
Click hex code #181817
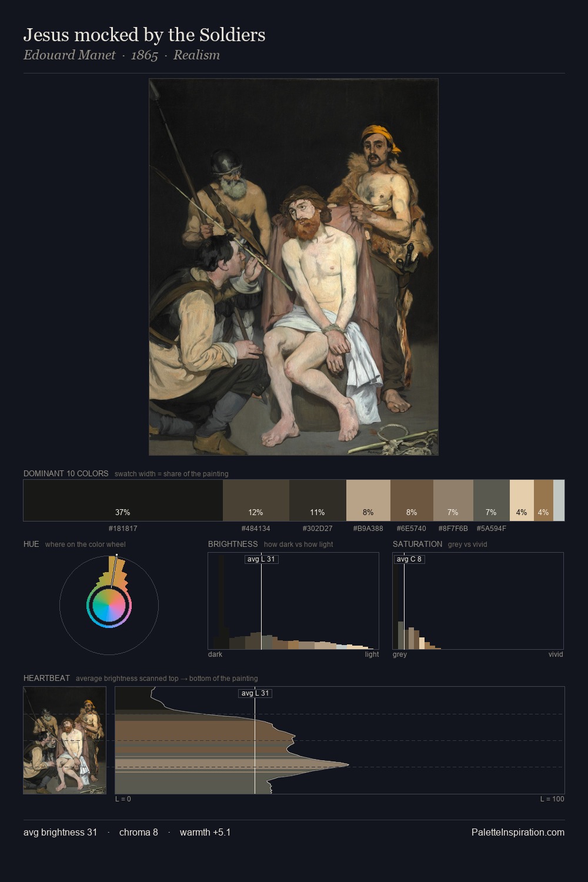(123, 529)
